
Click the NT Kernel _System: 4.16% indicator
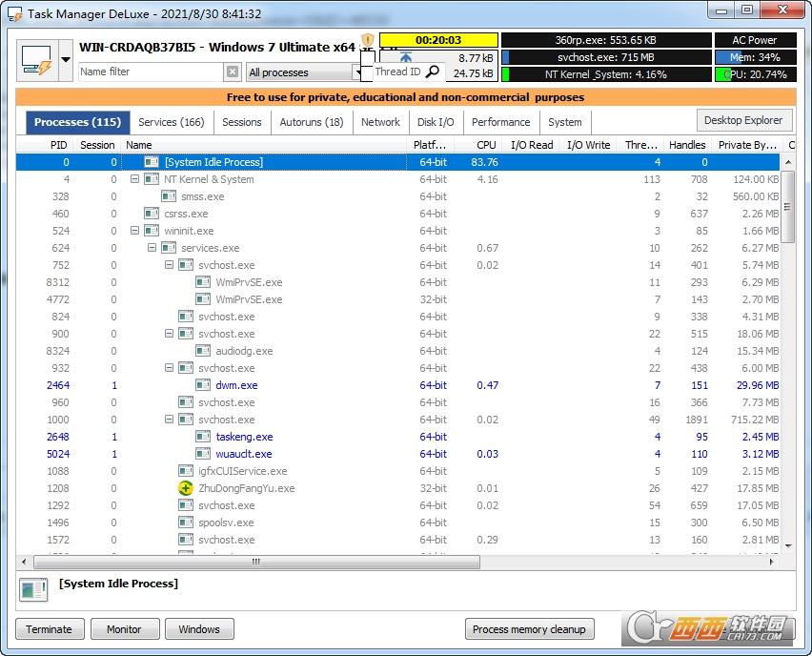click(606, 74)
